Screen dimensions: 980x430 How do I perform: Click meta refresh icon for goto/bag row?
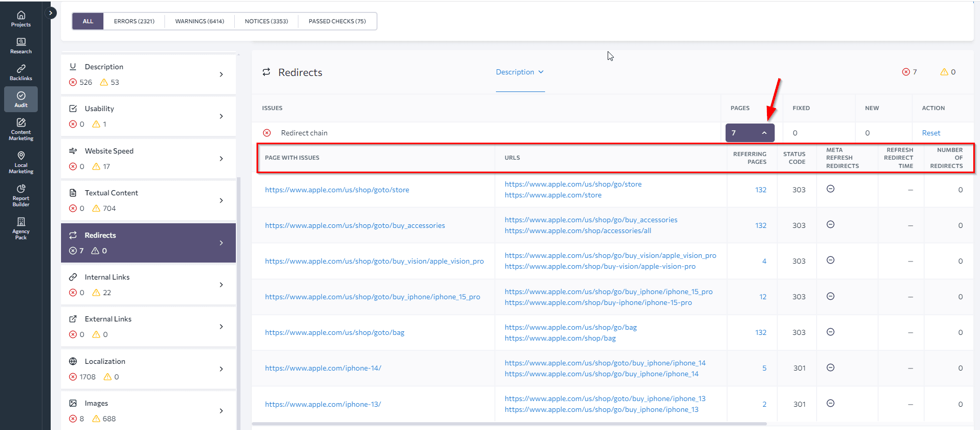click(831, 332)
